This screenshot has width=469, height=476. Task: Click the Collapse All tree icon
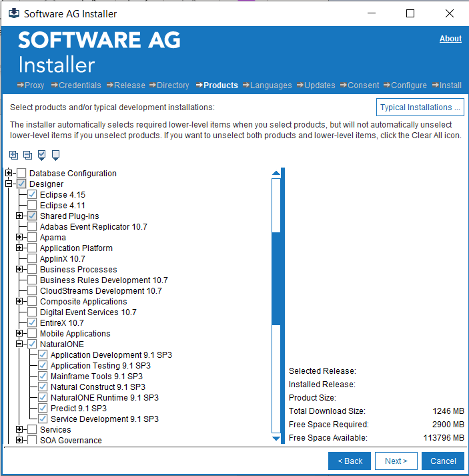point(27,155)
